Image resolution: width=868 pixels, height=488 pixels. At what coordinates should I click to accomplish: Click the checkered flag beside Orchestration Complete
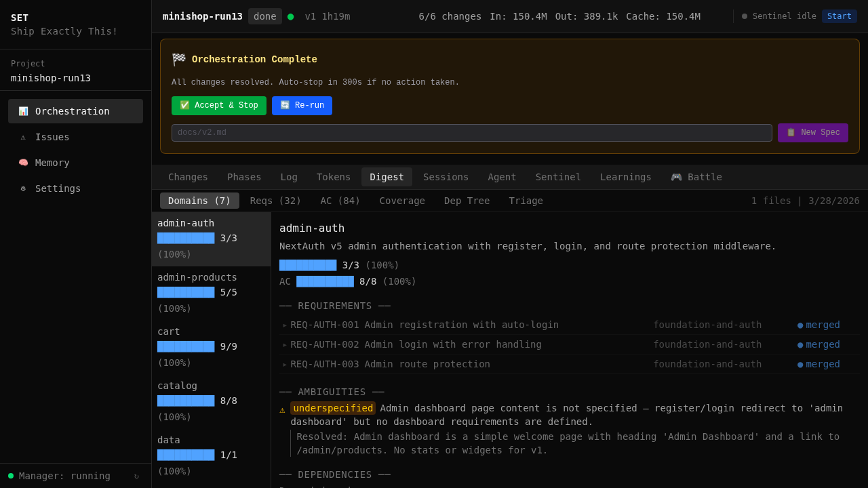tap(178, 59)
